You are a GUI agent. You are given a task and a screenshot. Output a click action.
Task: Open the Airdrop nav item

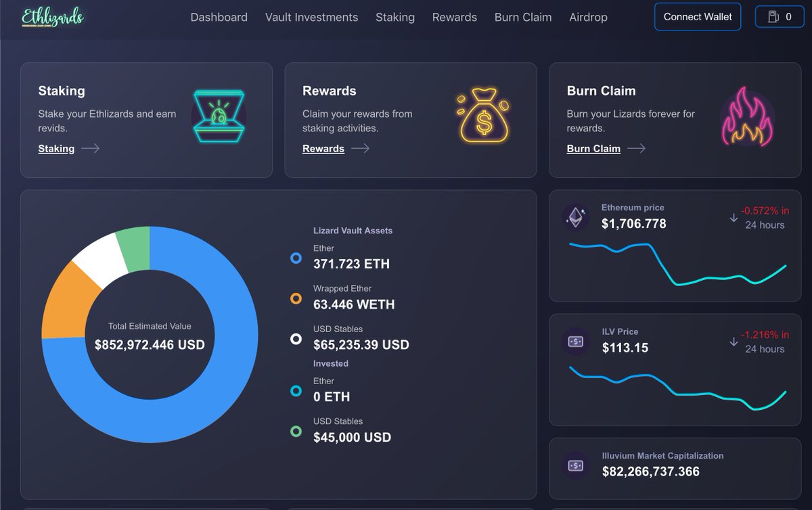(588, 18)
